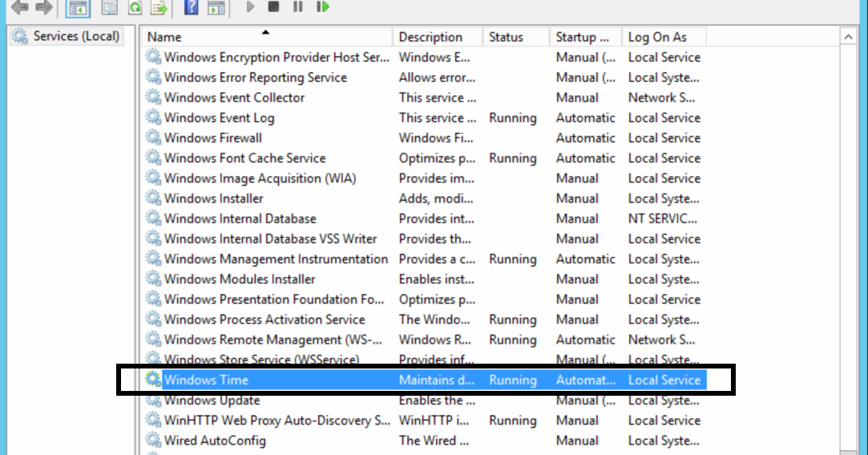Click Manual startup of Windows Process Activation
Screen dimensions: 868x455
click(x=577, y=320)
